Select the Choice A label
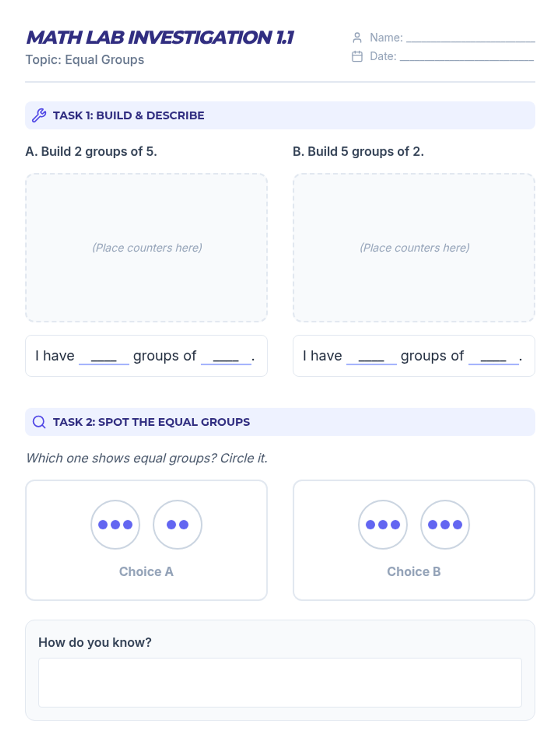 point(146,571)
